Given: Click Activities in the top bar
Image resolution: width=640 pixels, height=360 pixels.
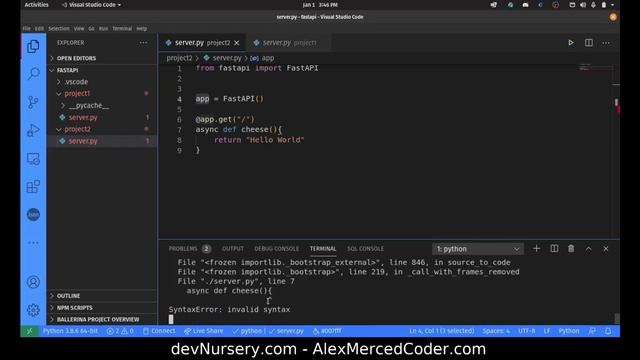Looking at the screenshot, I should [x=36, y=5].
